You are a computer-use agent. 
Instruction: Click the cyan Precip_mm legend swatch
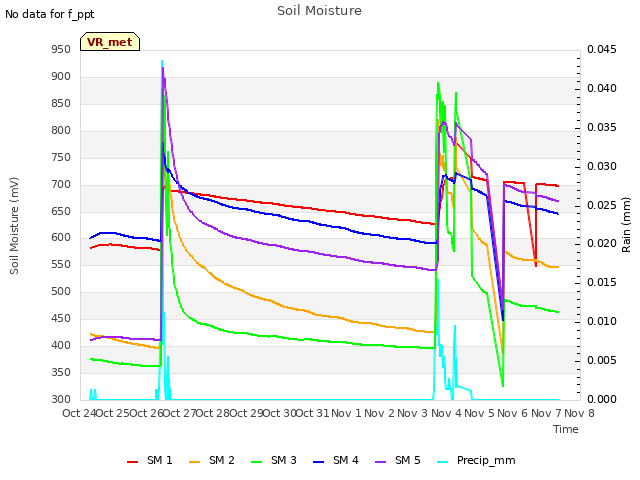443,462
